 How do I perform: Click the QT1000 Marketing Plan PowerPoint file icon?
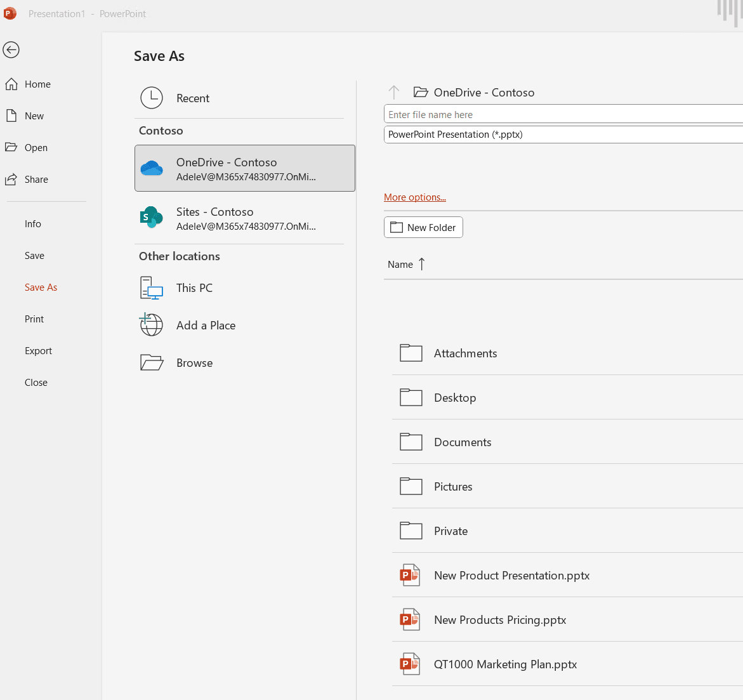(410, 664)
